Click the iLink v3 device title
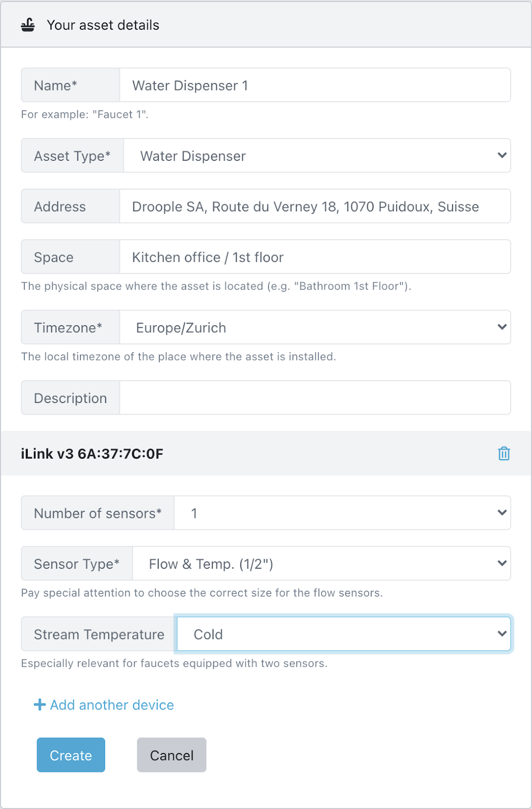 coord(92,454)
